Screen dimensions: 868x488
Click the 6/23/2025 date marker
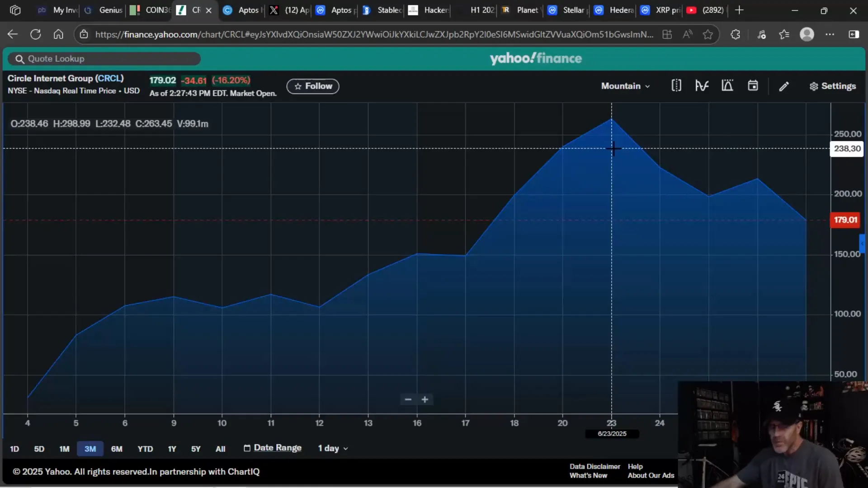612,434
